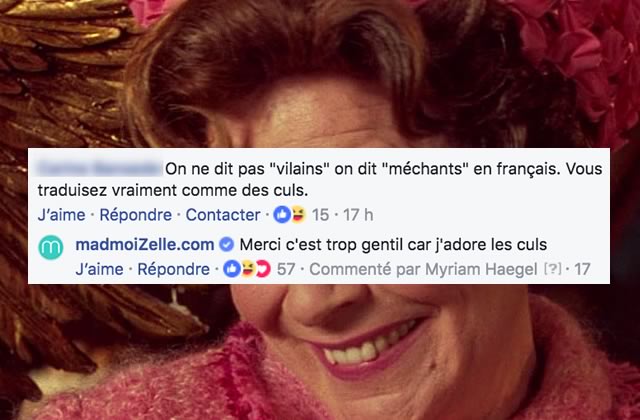
Task: Open the reaction count 57 list
Action: click(286, 269)
